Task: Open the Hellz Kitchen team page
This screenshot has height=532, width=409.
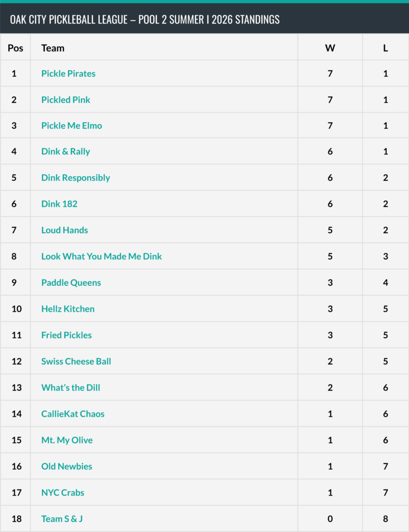Action: click(x=68, y=309)
